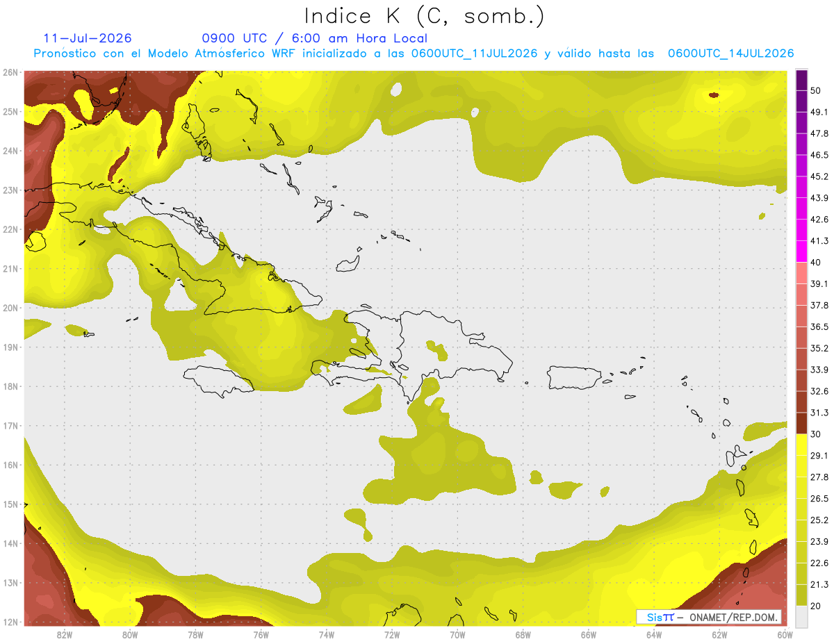The width and height of the screenshot is (834, 644).
Task: Click the initialization time '0600UTC_11JUL2026'
Action: pyautogui.click(x=474, y=53)
